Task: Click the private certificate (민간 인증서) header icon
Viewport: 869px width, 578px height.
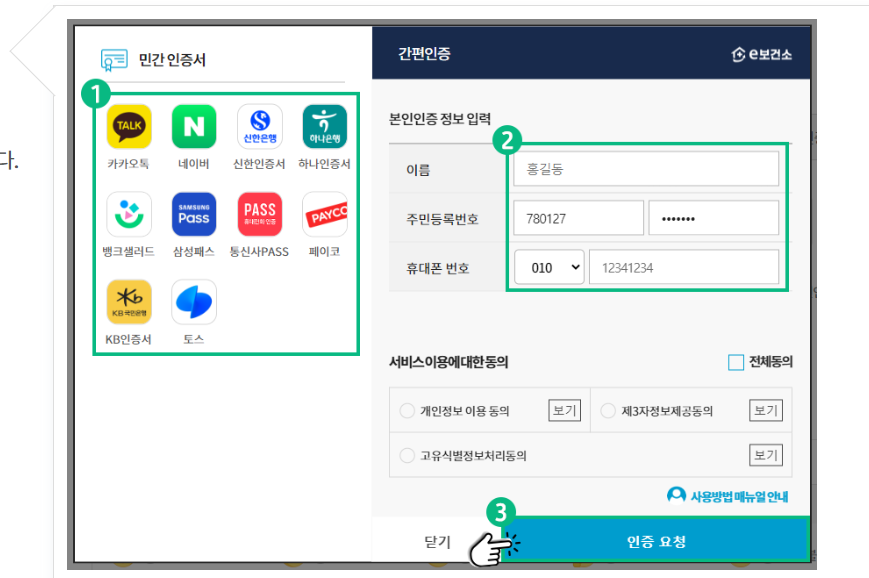Action: click(x=114, y=59)
